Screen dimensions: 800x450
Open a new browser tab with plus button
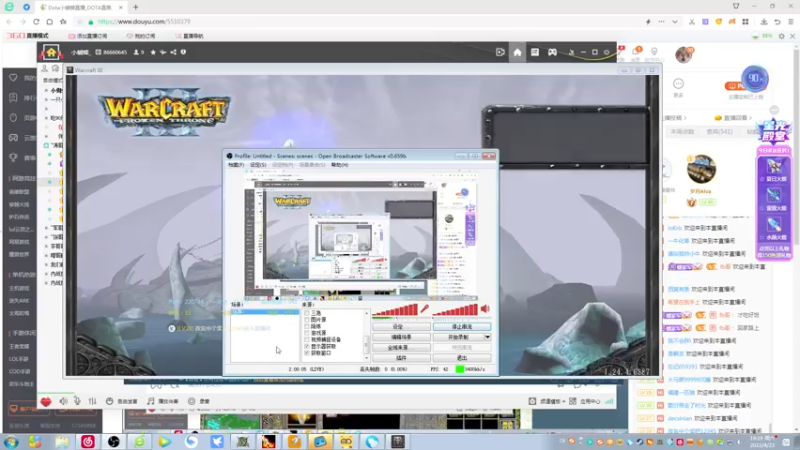coord(136,7)
